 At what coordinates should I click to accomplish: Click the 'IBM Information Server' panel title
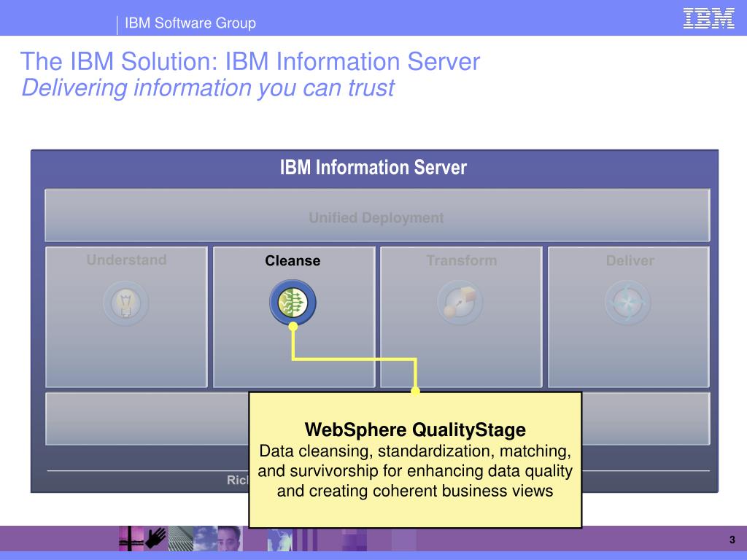coord(373,168)
